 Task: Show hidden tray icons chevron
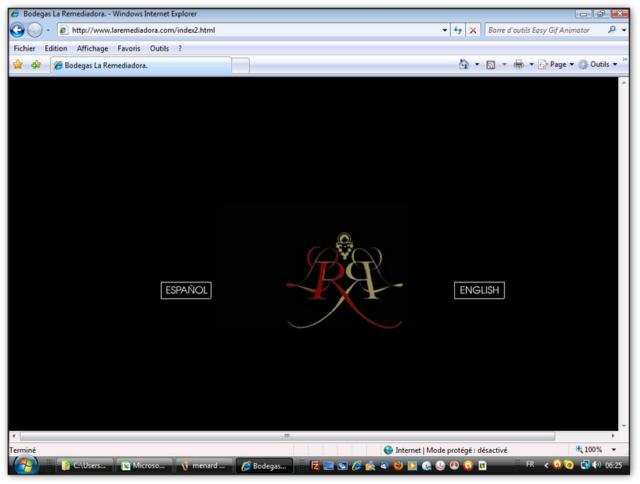(546, 465)
